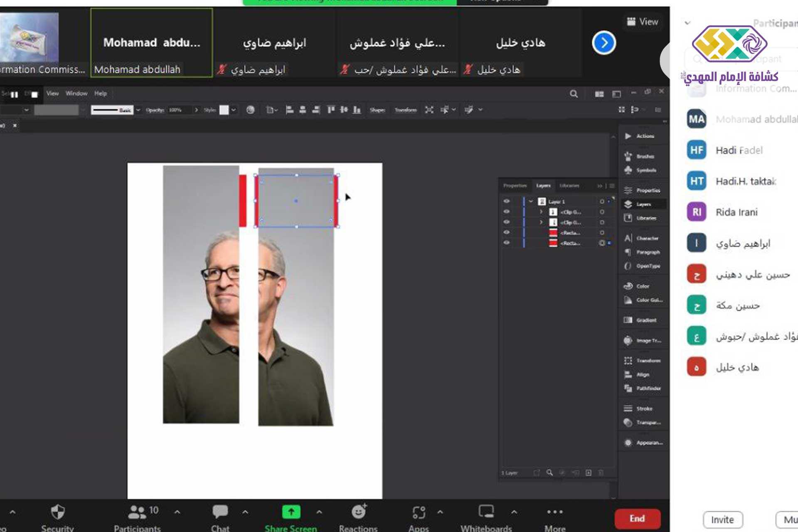The image size is (798, 532).
Task: Expand the second Clip Group sublayer
Action: click(x=541, y=222)
